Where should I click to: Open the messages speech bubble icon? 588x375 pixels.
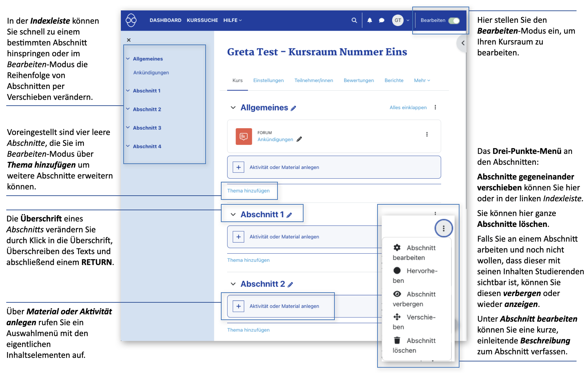pyautogui.click(x=381, y=21)
